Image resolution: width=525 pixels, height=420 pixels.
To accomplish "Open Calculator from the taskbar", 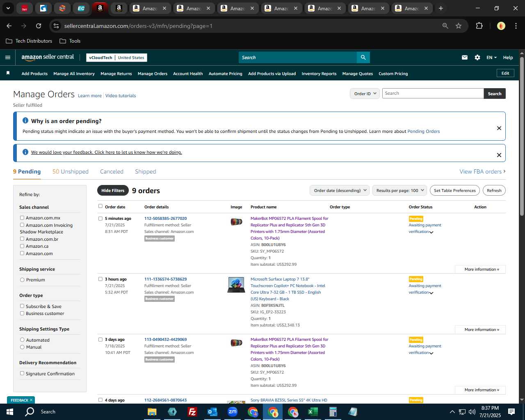I will 333,412.
